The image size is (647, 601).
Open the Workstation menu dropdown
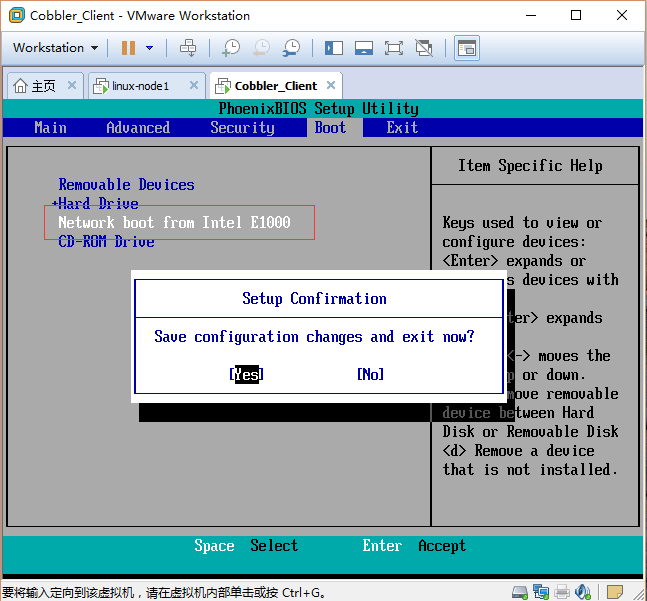(x=55, y=48)
